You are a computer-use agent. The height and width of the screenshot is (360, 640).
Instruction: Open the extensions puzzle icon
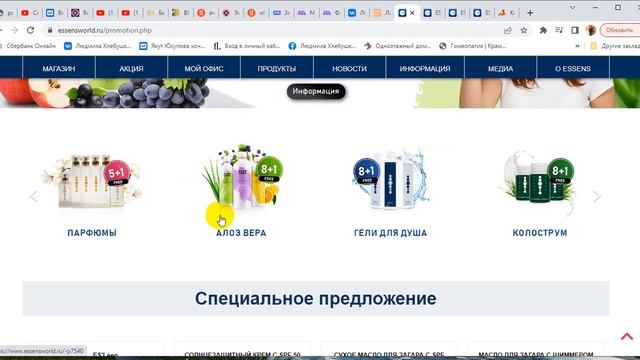click(x=543, y=30)
